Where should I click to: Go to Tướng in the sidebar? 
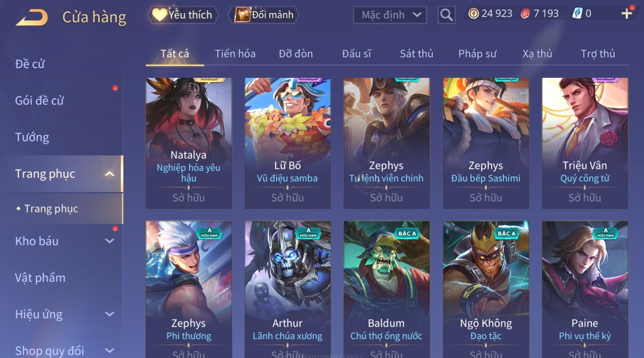point(32,137)
